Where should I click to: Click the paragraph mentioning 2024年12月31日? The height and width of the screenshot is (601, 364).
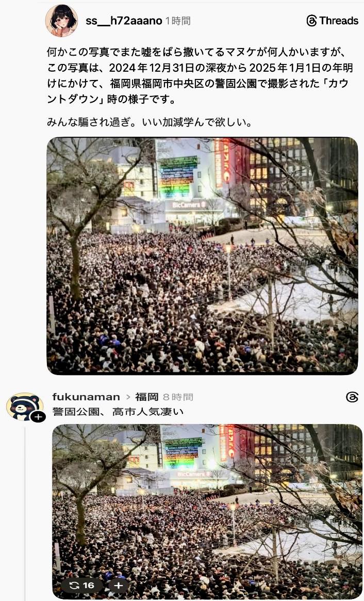[x=200, y=75]
